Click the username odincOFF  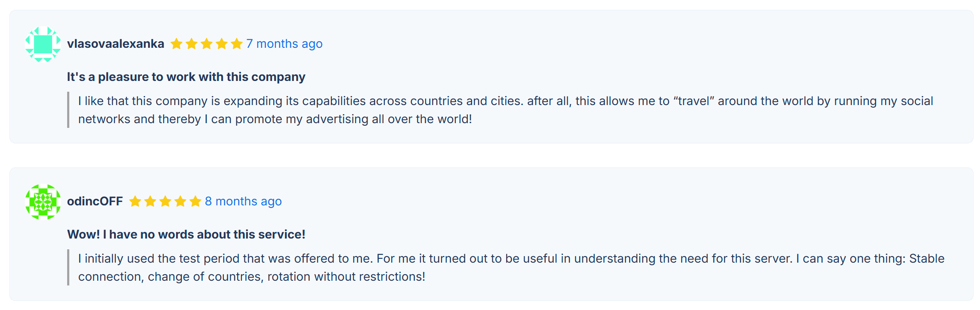click(95, 201)
